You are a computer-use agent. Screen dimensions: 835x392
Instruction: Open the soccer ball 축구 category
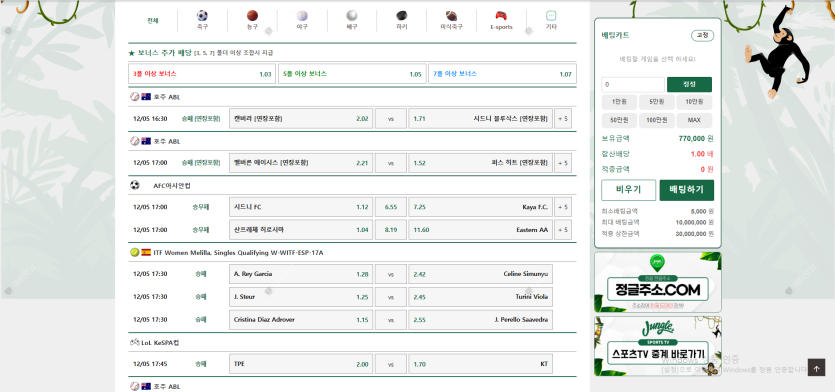[202, 21]
